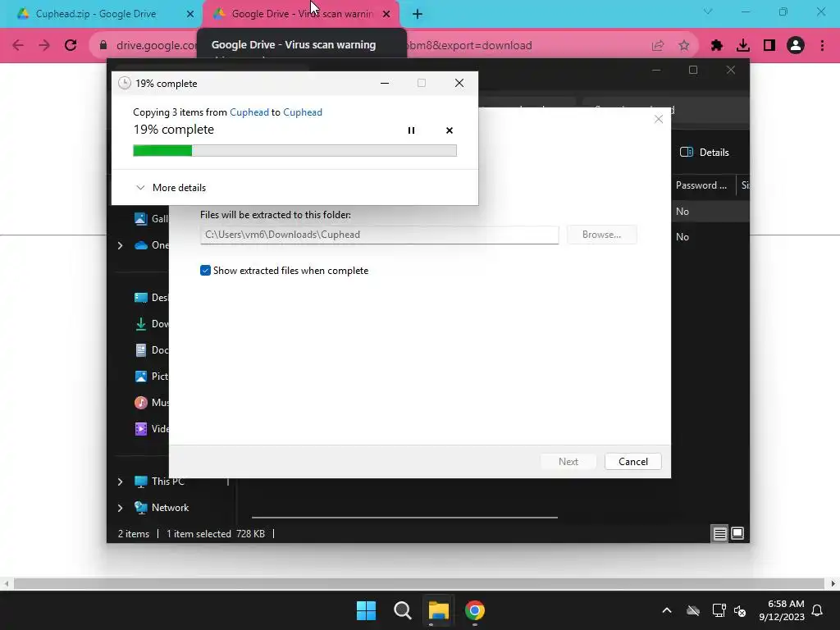Viewport: 840px width, 630px height.
Task: Open Downloads folder icon in sidebar
Action: click(141, 323)
